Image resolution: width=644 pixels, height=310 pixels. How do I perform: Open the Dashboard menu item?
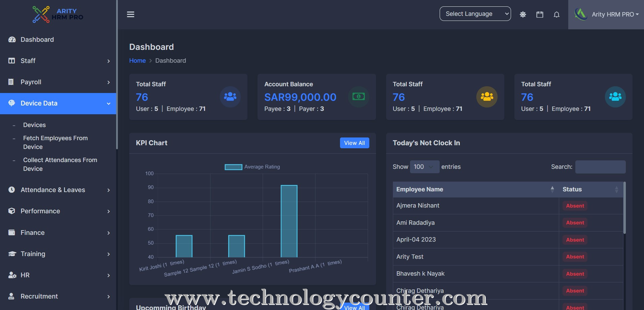tap(58, 39)
